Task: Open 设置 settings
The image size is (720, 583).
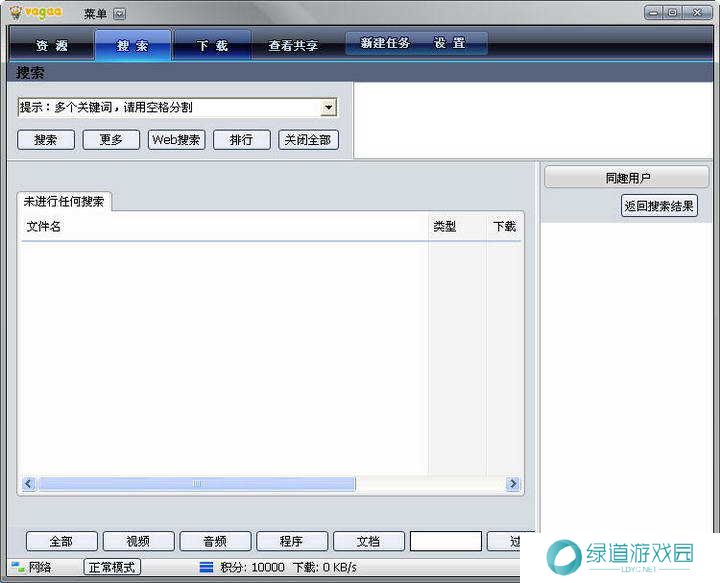Action: (x=450, y=43)
